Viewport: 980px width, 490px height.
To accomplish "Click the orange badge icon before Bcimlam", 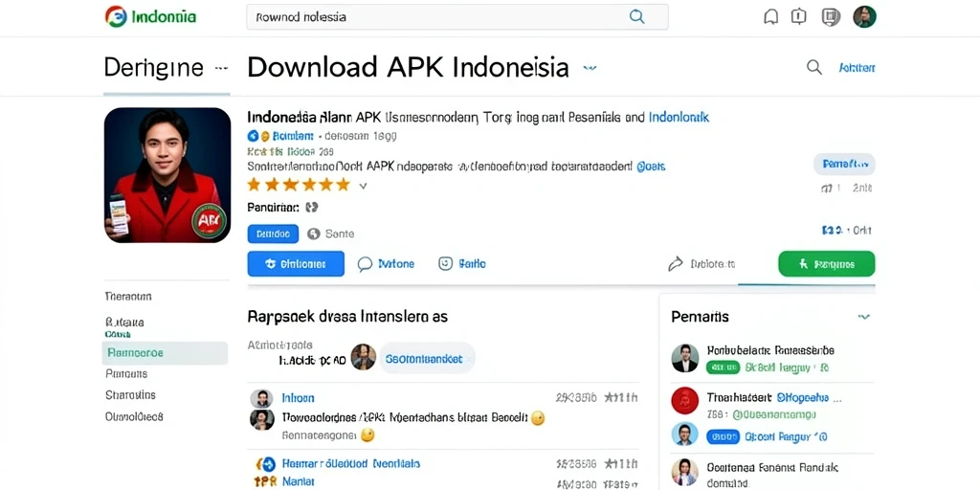I will (x=265, y=136).
